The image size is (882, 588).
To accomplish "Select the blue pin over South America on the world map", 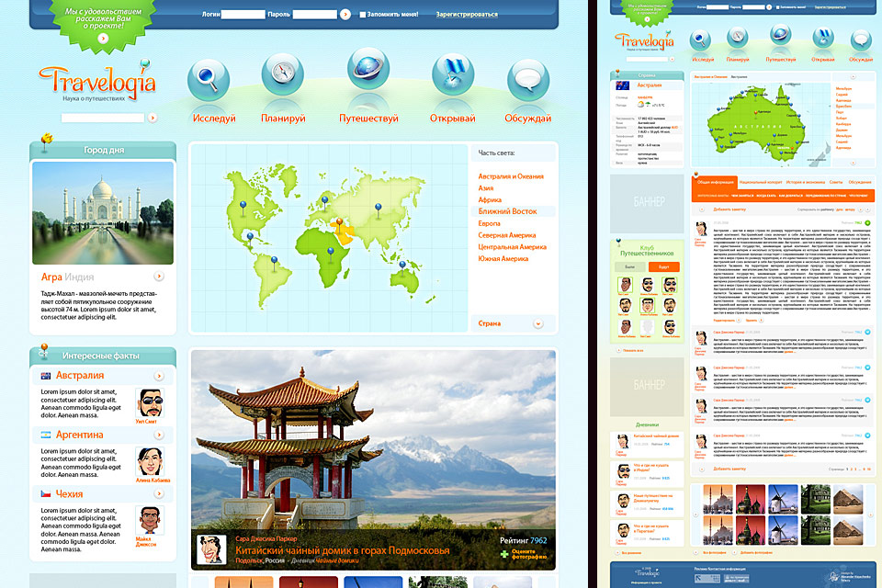I will tap(274, 263).
